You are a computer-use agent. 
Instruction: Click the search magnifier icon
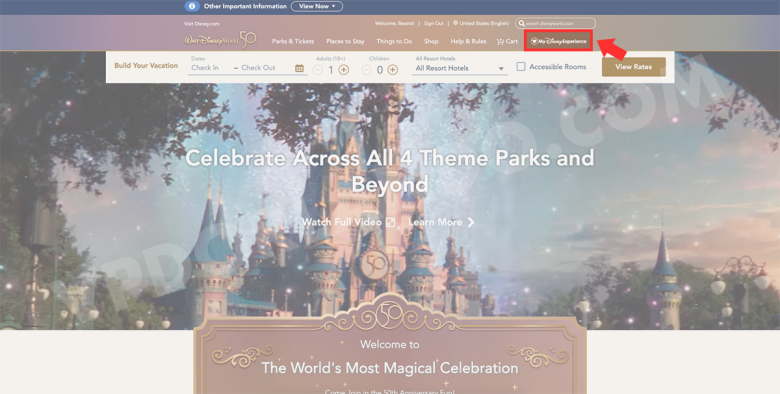point(521,23)
